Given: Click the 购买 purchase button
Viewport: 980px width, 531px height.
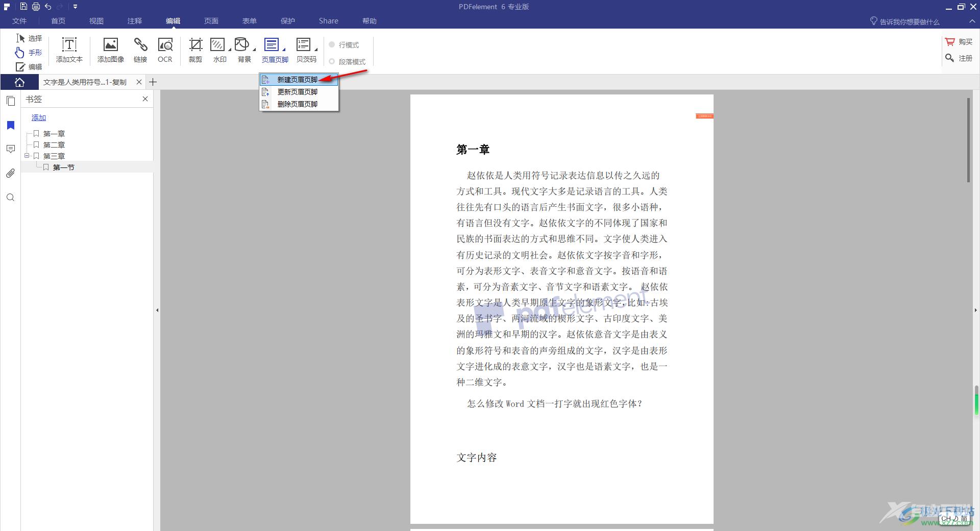Looking at the screenshot, I should [x=959, y=42].
